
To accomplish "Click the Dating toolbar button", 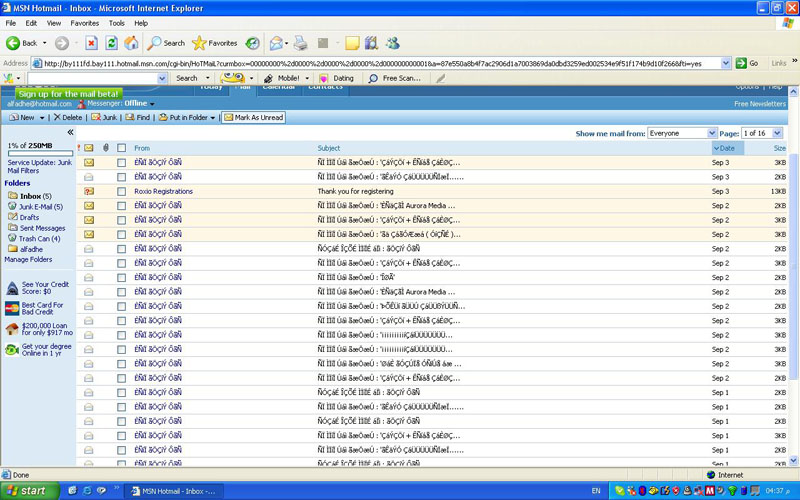I will click(337, 78).
